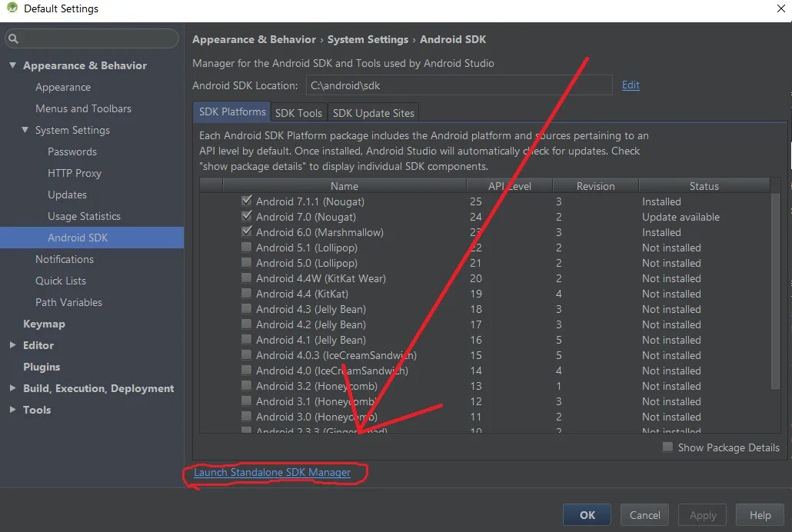Click the Help button
This screenshot has height=532, width=792.
pos(760,515)
